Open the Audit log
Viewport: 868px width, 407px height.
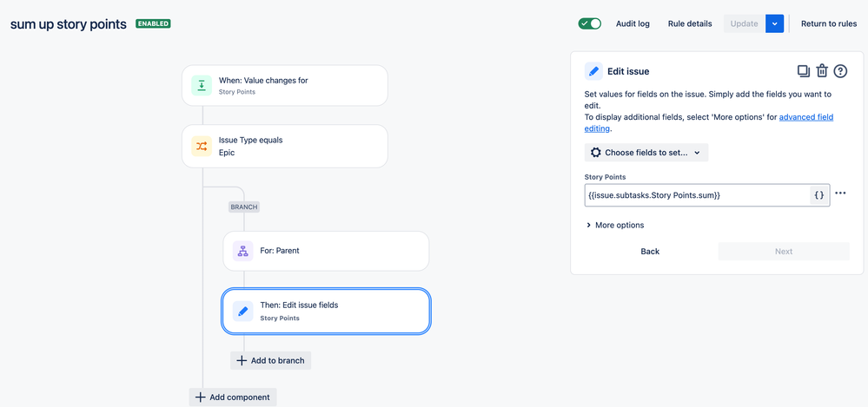coord(633,23)
